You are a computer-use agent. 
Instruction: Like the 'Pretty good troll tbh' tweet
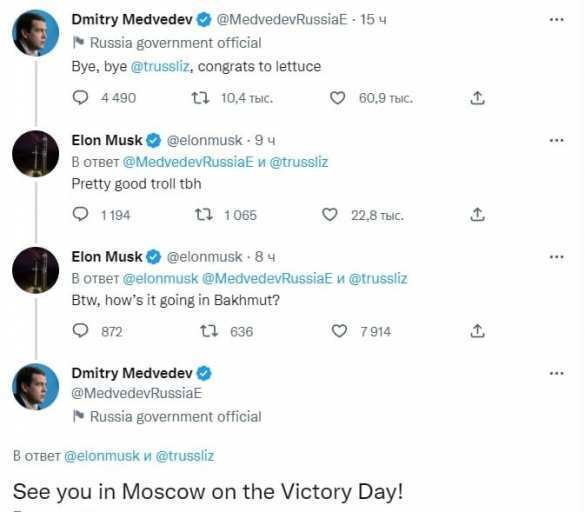pos(329,215)
